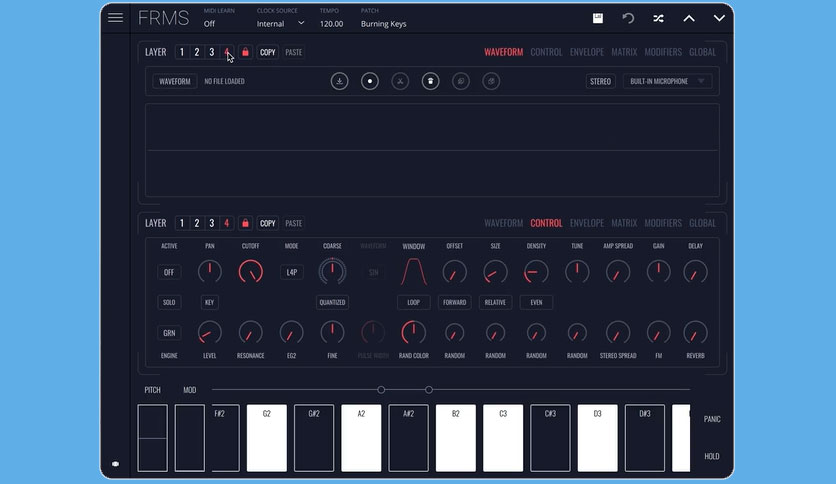This screenshot has width=836, height=484.
Task: Click the right keyboard range slider handle
Action: point(429,390)
